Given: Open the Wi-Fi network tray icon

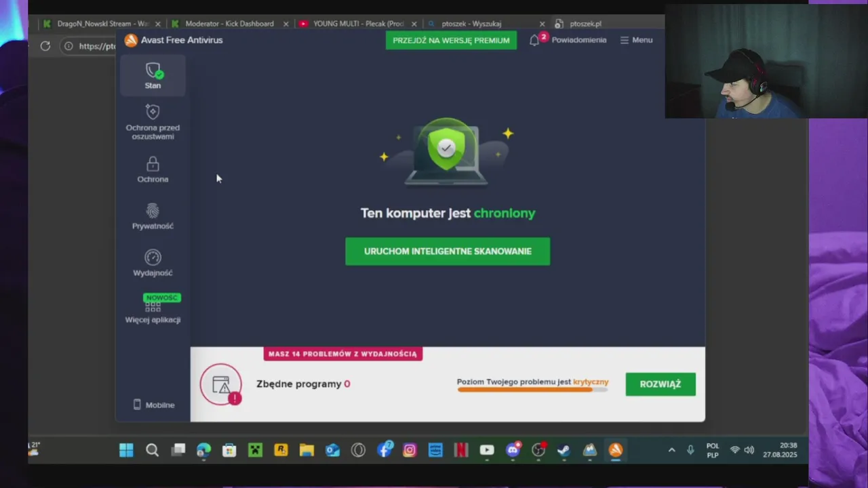Looking at the screenshot, I should [x=734, y=450].
